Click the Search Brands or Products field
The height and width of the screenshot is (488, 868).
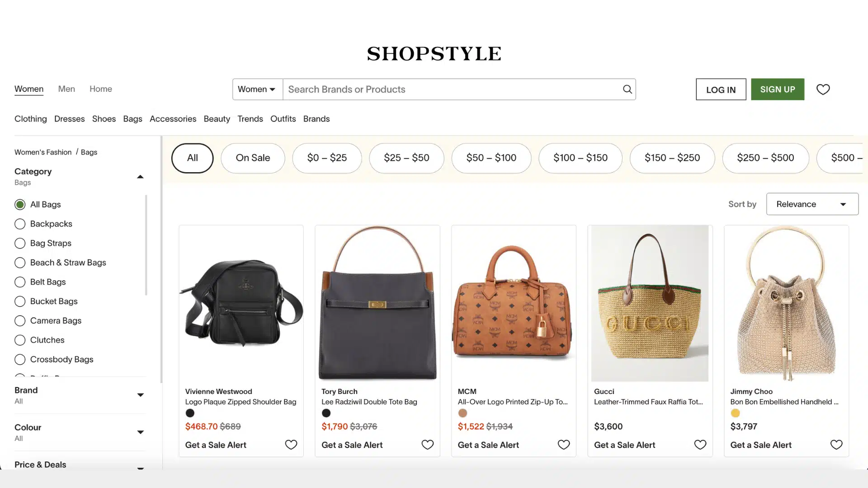(452, 89)
